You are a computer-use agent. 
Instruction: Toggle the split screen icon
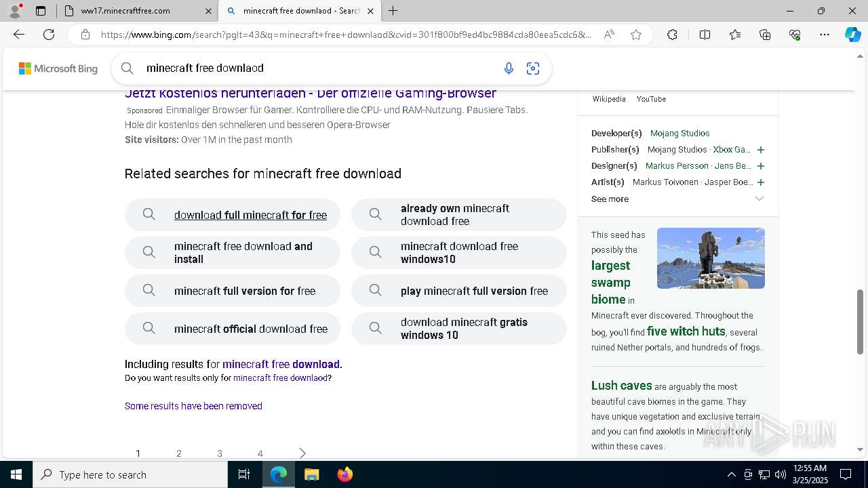pyautogui.click(x=705, y=35)
